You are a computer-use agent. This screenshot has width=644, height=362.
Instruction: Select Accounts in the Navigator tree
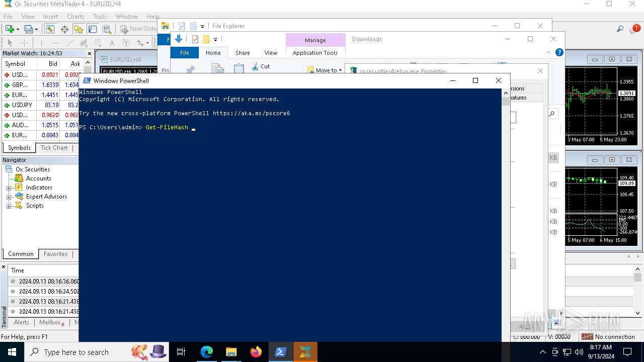[x=38, y=178]
